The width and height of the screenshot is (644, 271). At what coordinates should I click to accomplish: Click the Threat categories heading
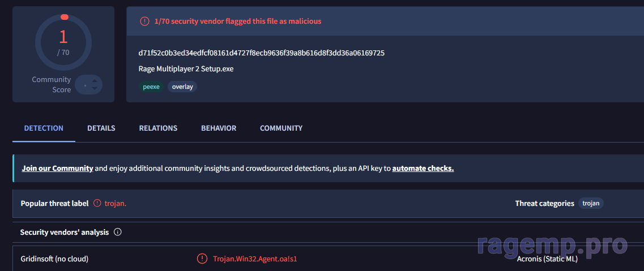pos(545,203)
